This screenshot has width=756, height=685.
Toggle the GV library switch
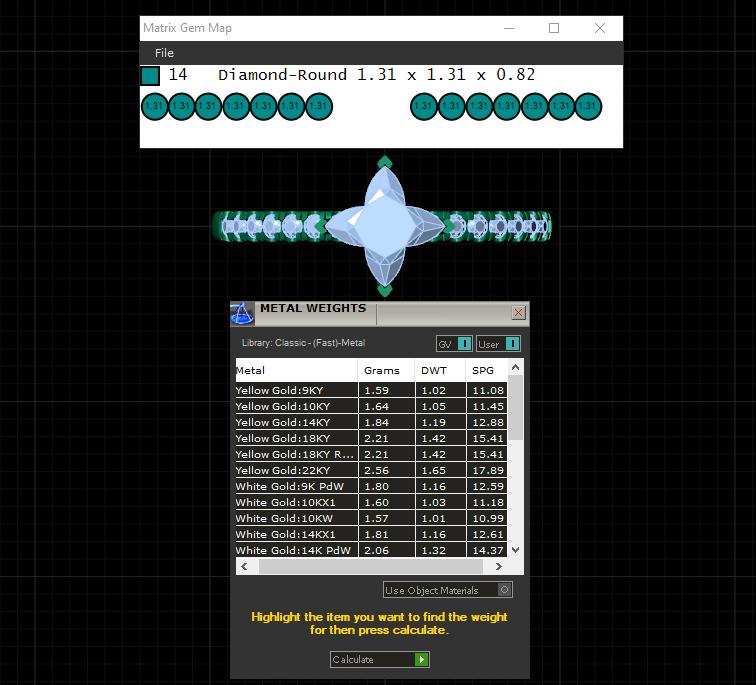pyautogui.click(x=464, y=344)
